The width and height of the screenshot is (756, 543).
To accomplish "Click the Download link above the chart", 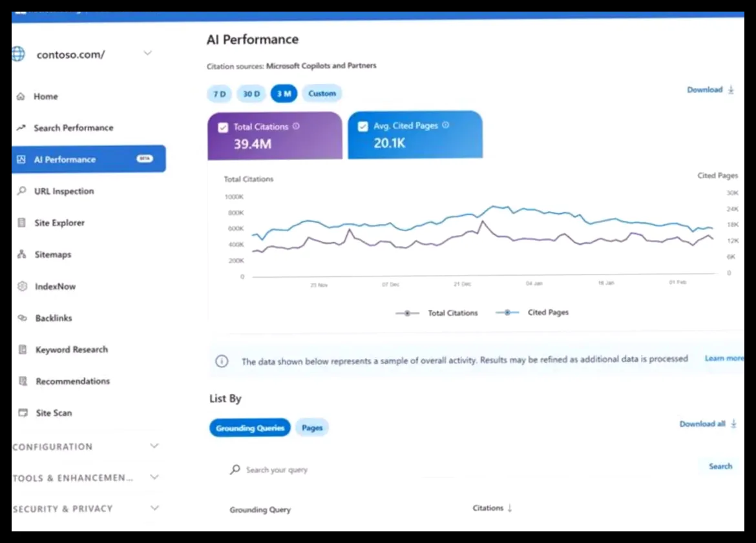I will (705, 90).
